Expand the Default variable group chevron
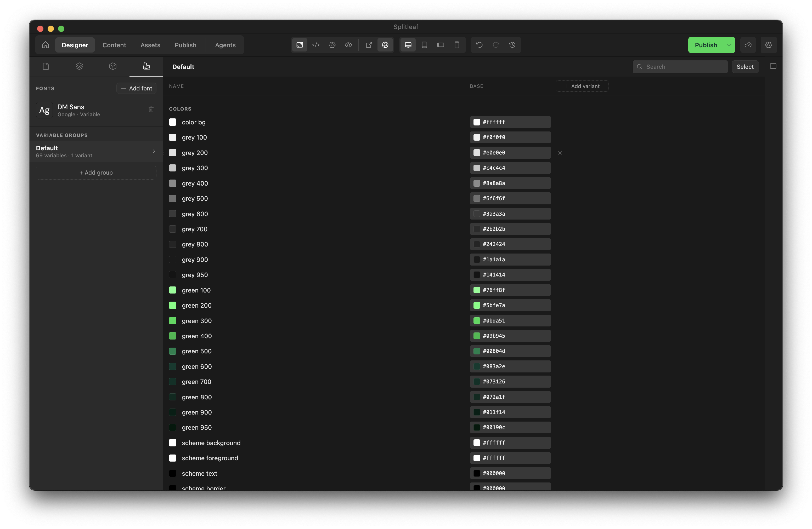Screen dimensions: 812x529 point(154,151)
